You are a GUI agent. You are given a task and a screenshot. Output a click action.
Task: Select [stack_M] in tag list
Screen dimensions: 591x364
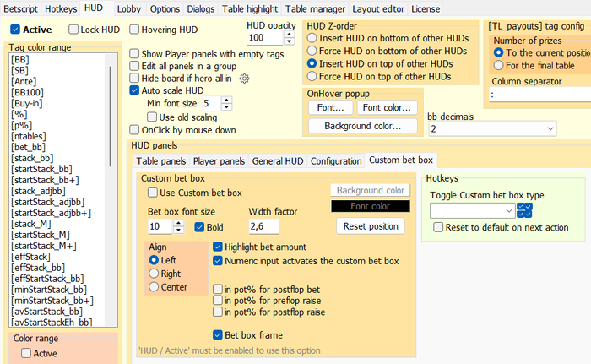[x=31, y=224]
